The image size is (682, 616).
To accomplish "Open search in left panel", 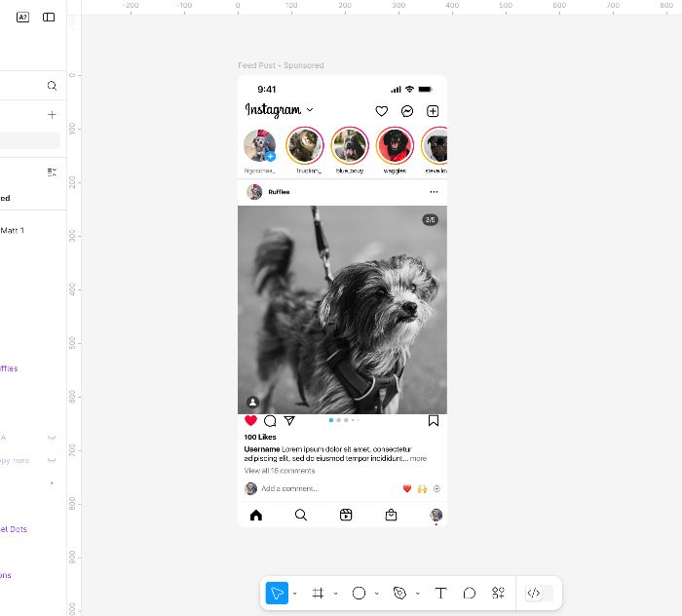I will click(52, 85).
